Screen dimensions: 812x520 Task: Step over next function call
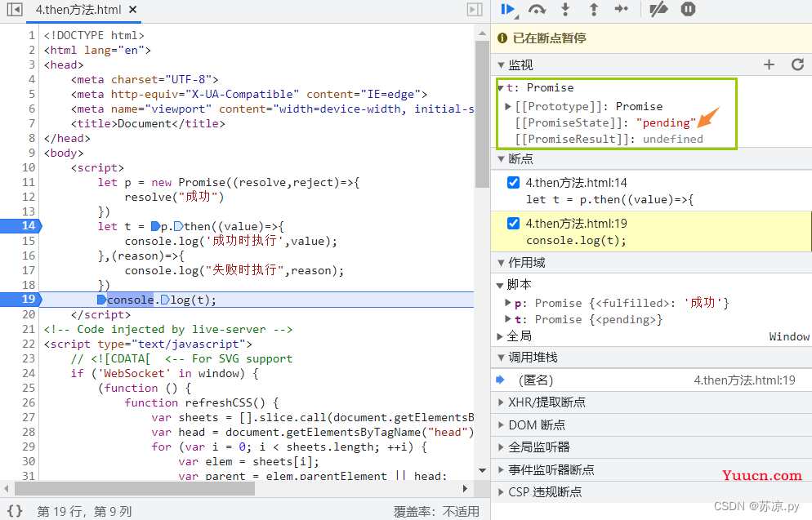coord(537,9)
